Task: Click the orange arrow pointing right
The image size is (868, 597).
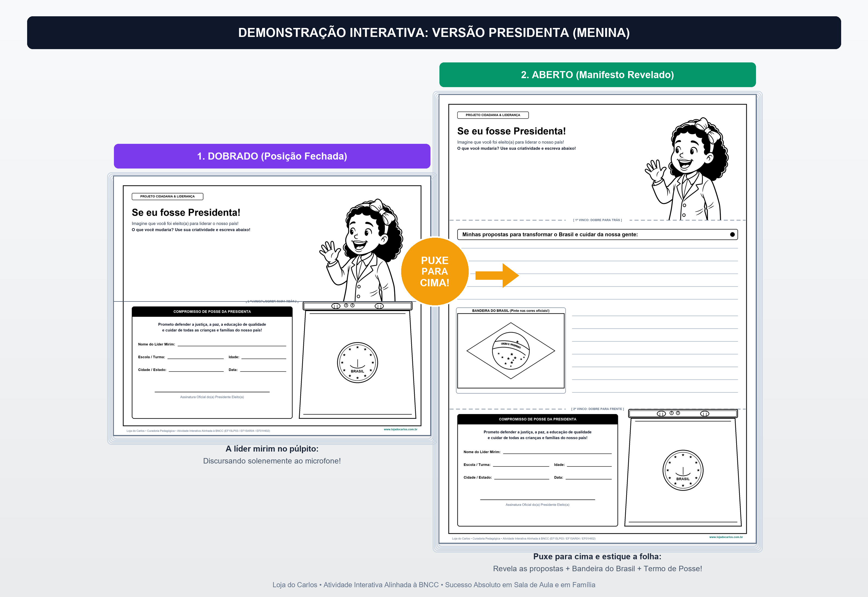Action: click(x=497, y=276)
